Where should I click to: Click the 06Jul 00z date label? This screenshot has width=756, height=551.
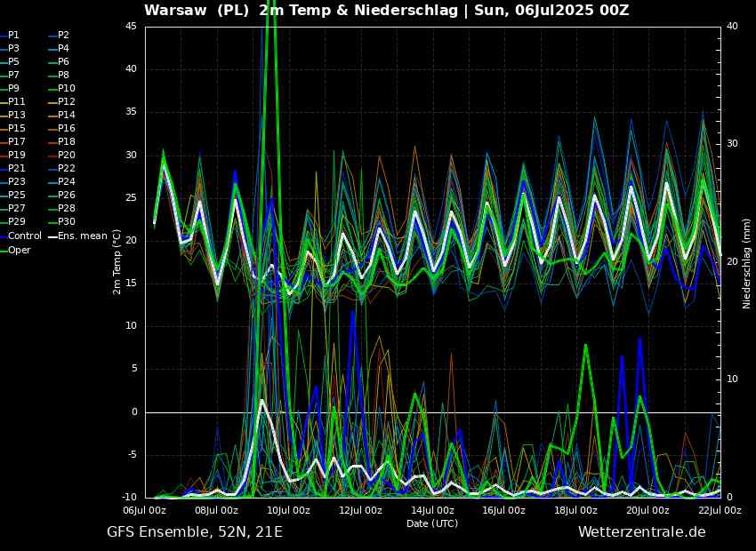146,510
